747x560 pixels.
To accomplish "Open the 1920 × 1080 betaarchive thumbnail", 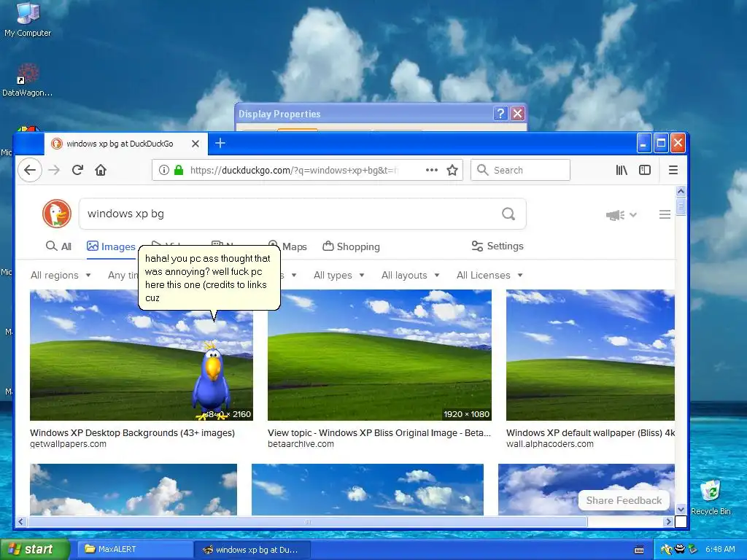I will point(379,355).
